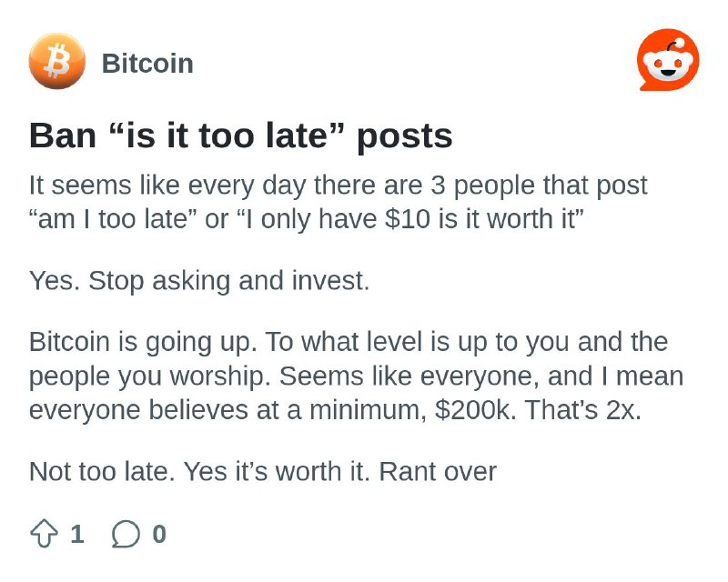This screenshot has width=728, height=582.
Task: Click the 'Bitcoin is going up' paragraph
Action: (x=356, y=376)
